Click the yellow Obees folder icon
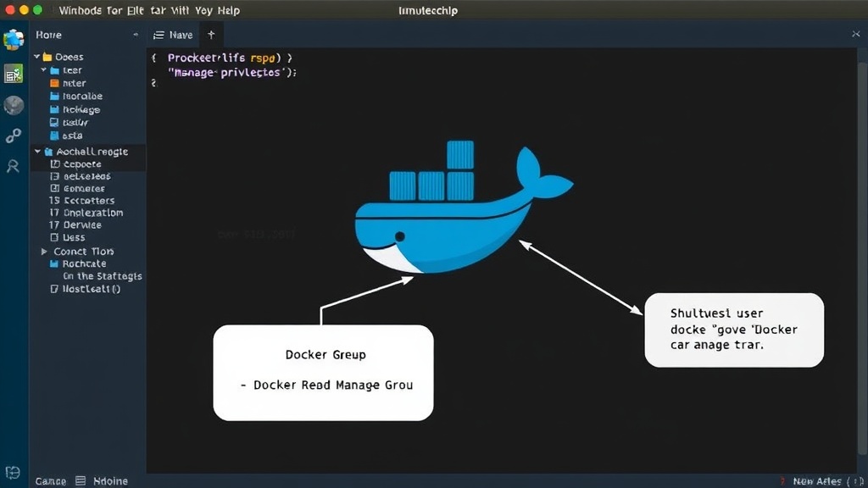 pyautogui.click(x=47, y=57)
